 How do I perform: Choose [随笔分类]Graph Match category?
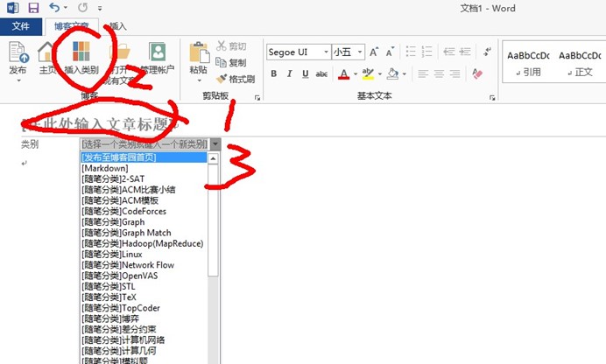[144, 233]
